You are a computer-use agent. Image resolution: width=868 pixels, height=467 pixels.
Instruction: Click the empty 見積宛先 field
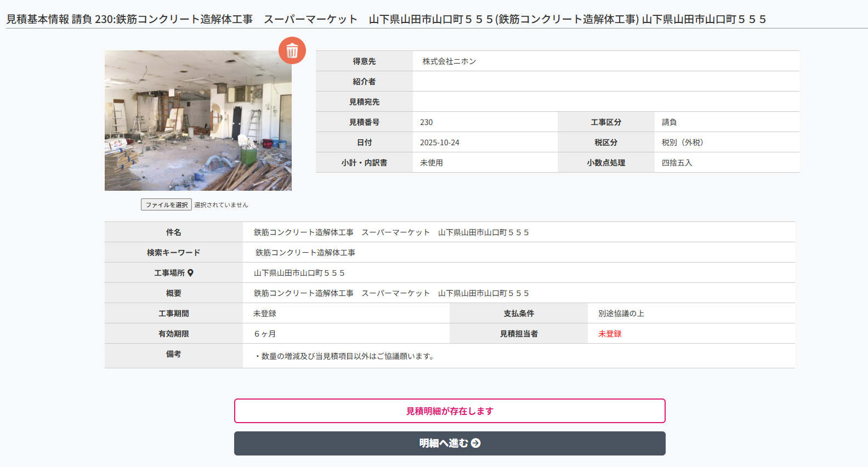point(605,102)
